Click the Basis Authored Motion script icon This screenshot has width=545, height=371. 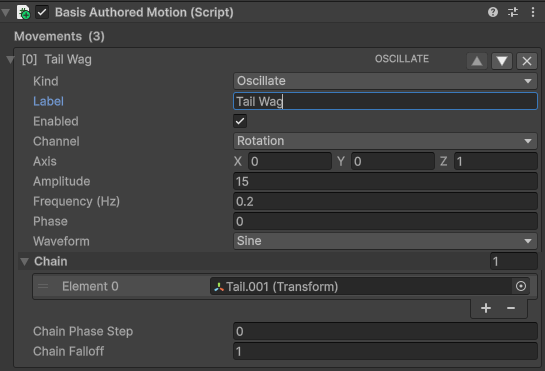(x=23, y=12)
